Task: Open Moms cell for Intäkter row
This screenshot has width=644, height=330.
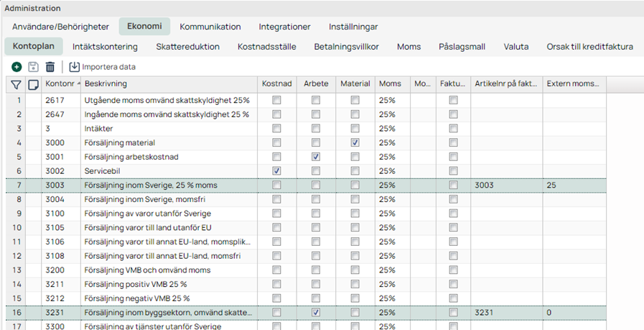Action: pyautogui.click(x=392, y=129)
